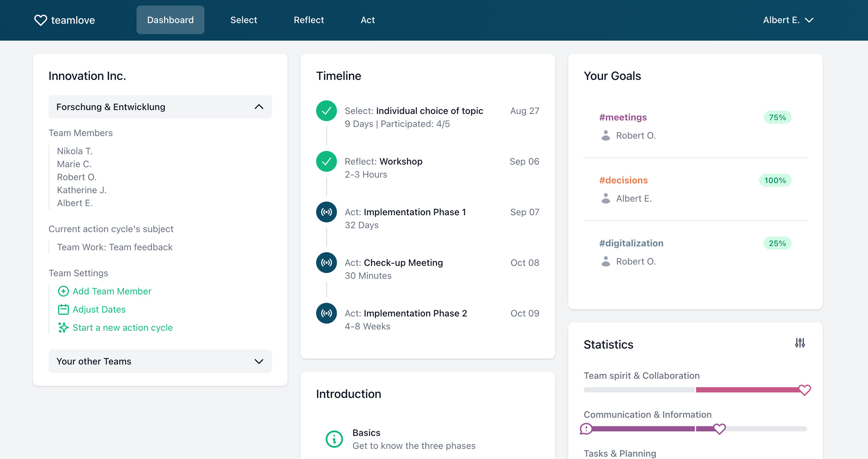Viewport: 868px width, 459px height.
Task: Click the Reflect Workshop completed checkmark icon
Action: point(326,161)
